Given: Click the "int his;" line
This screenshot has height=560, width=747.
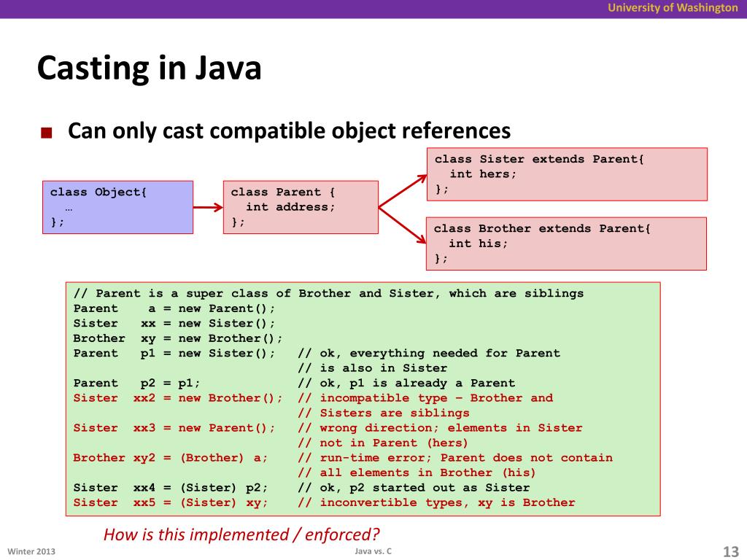Looking at the screenshot, I should (479, 244).
